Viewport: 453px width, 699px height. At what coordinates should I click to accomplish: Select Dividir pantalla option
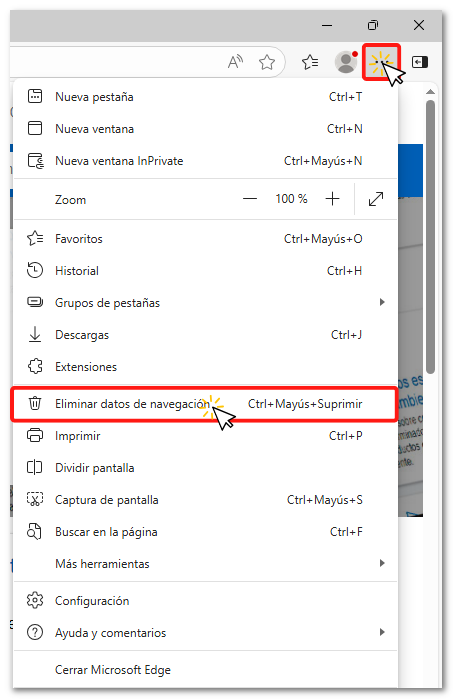click(x=205, y=468)
